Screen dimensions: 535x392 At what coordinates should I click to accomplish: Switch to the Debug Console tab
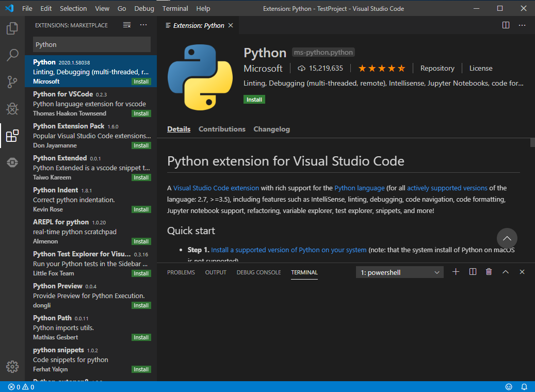click(x=258, y=272)
